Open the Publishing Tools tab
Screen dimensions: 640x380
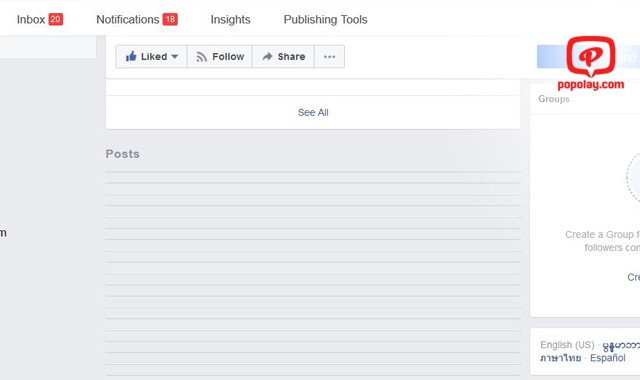325,19
